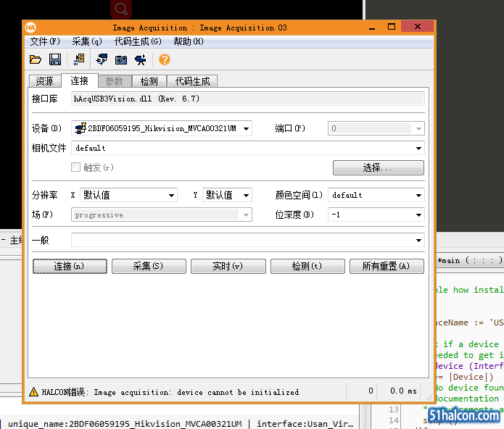
Task: Click the warning triangle in status bar
Action: tap(33, 392)
